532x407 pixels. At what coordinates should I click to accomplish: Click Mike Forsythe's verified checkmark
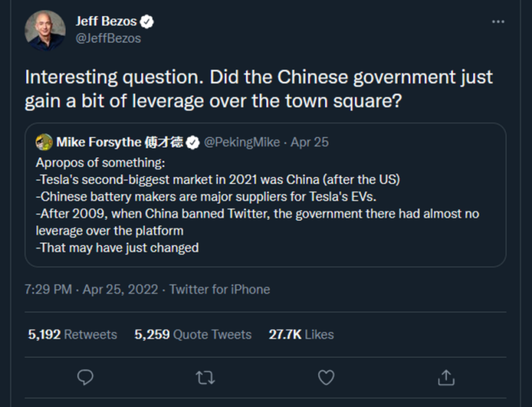193,142
